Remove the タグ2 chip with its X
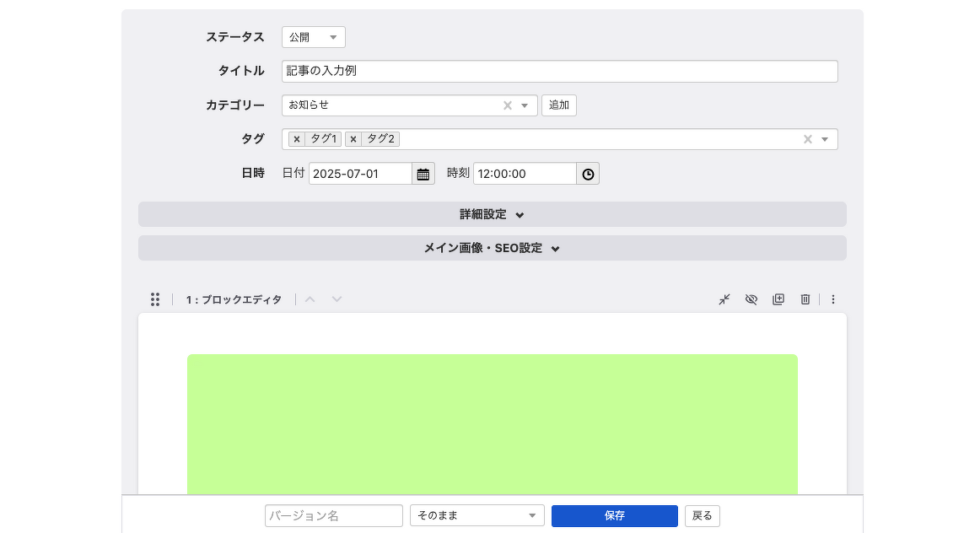 pyautogui.click(x=353, y=139)
